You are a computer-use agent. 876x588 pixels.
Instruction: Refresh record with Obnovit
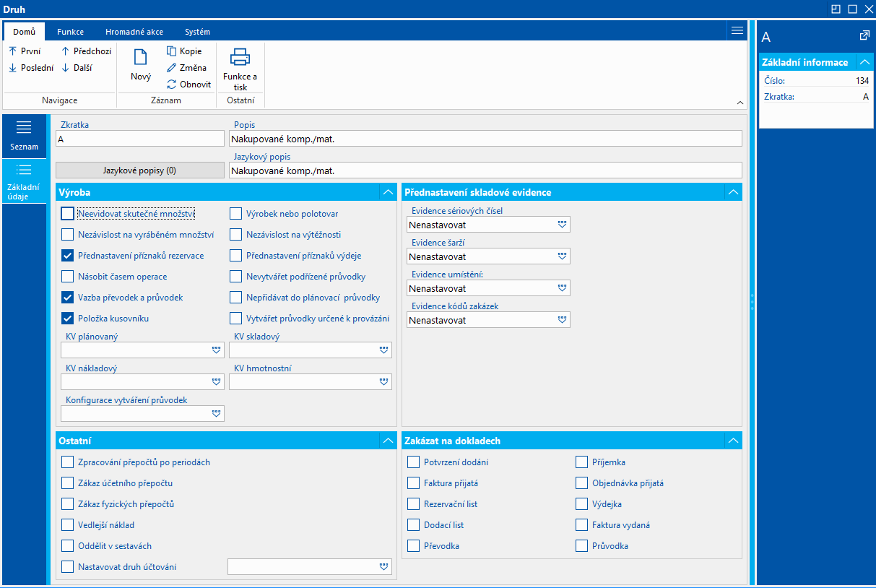[188, 85]
